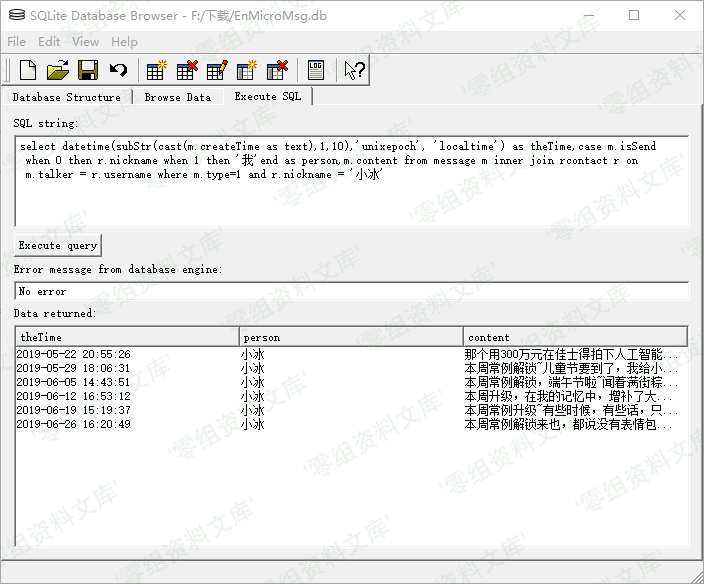Screen dimensions: 704x584
Task: Click the Delete Index toolbar icon
Action: click(277, 70)
